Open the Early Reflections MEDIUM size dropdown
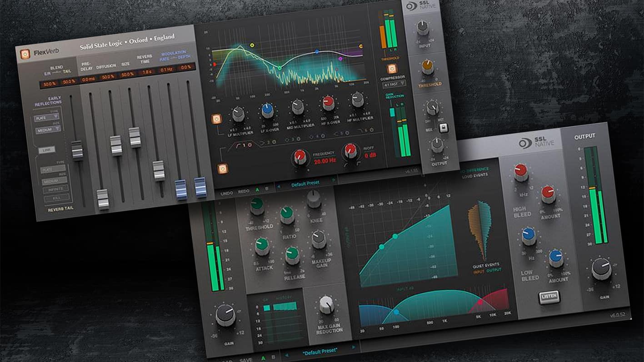This screenshot has height=362, width=644. tap(48, 130)
